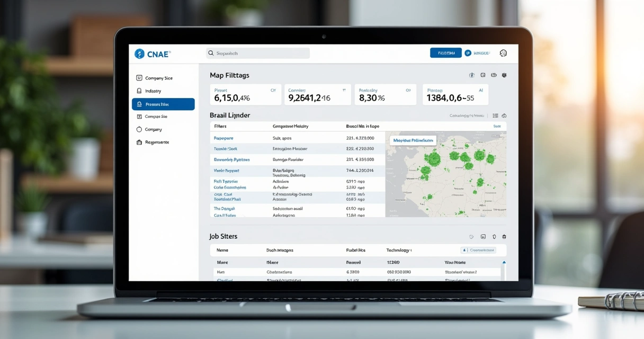
Task: Click the magnifier icon in the search bar
Action: click(x=211, y=53)
